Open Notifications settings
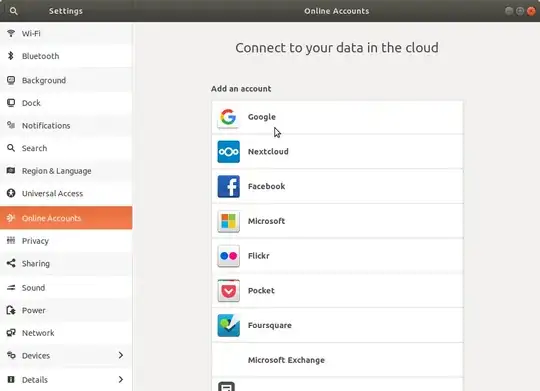Image resolution: width=540 pixels, height=391 pixels. [x=66, y=125]
